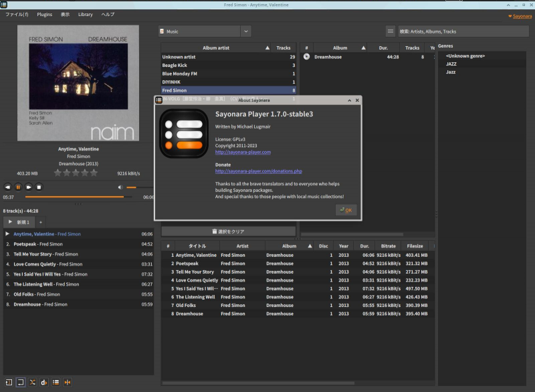Image resolution: width=535 pixels, height=392 pixels.
Task: Toggle shuffle mode in playlist footer
Action: pos(32,382)
